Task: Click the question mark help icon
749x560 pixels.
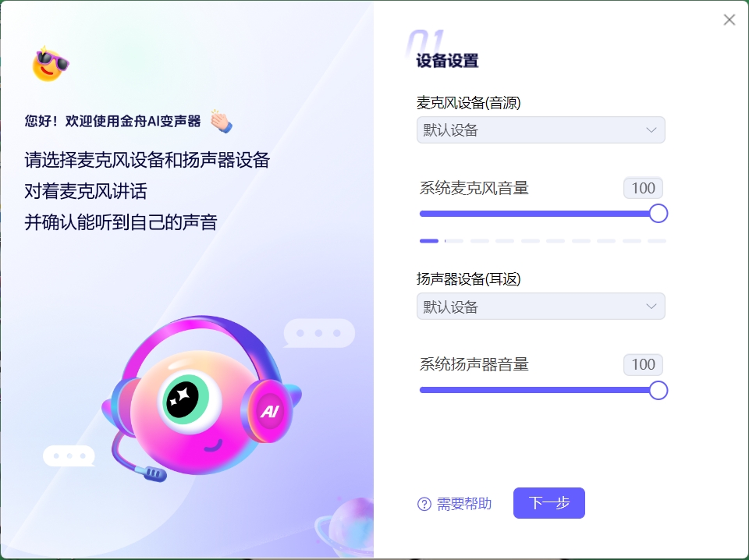Action: (x=424, y=504)
